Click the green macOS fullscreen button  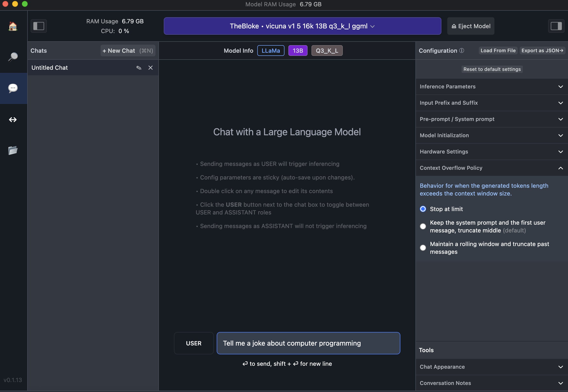(x=25, y=4)
